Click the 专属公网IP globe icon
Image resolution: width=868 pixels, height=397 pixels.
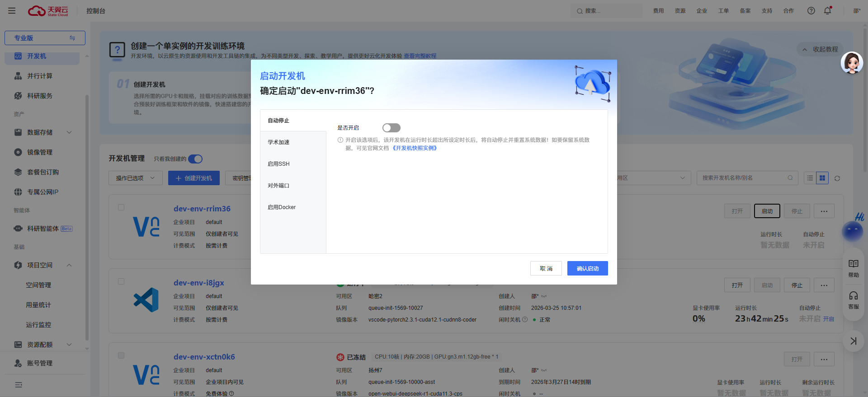pyautogui.click(x=18, y=192)
